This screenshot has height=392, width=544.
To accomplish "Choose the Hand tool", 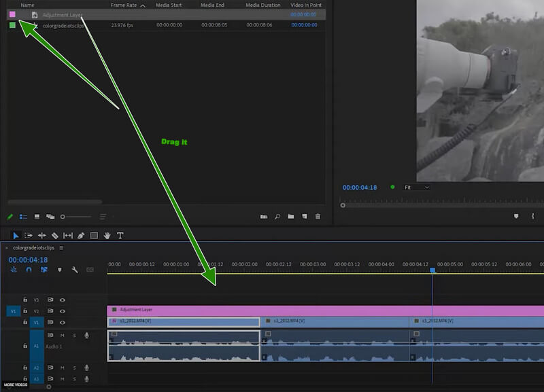I will coord(107,236).
